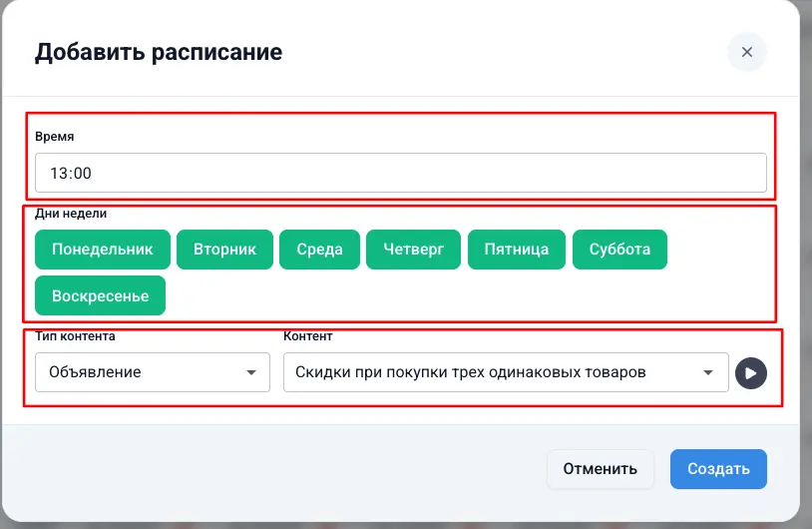The height and width of the screenshot is (529, 812).
Task: Deselect Среда in days of week
Action: tap(319, 250)
